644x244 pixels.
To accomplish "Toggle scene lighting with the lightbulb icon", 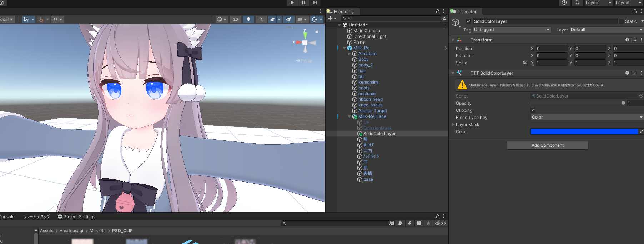I will [248, 19].
